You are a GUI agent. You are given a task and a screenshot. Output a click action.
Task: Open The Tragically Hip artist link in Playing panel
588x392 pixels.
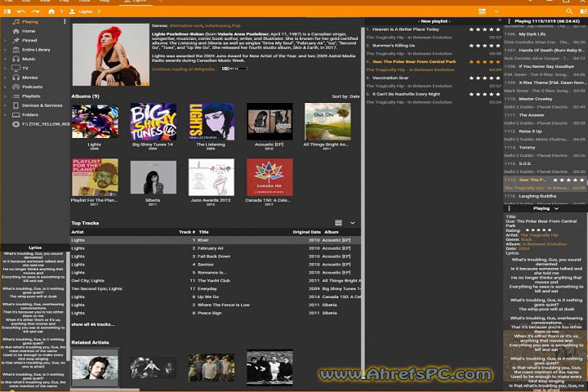click(539, 235)
